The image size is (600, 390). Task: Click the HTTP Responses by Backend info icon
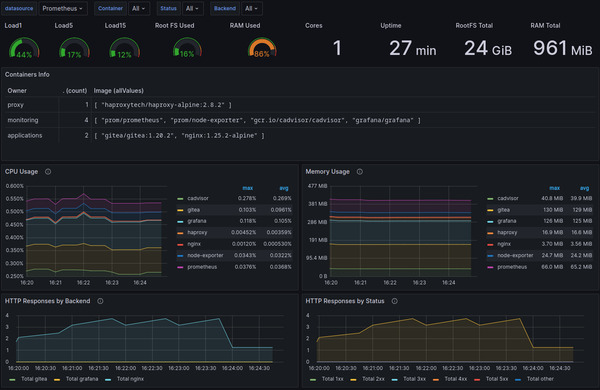(100, 301)
